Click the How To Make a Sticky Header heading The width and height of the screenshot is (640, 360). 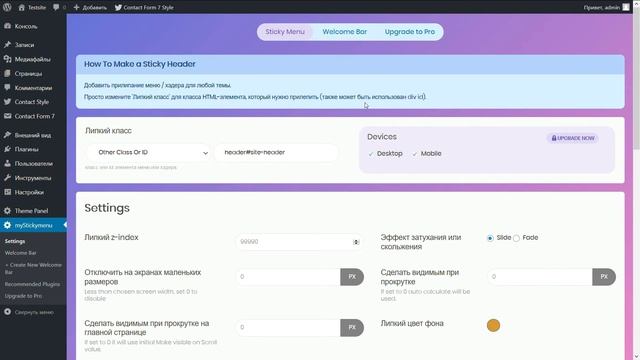click(140, 64)
